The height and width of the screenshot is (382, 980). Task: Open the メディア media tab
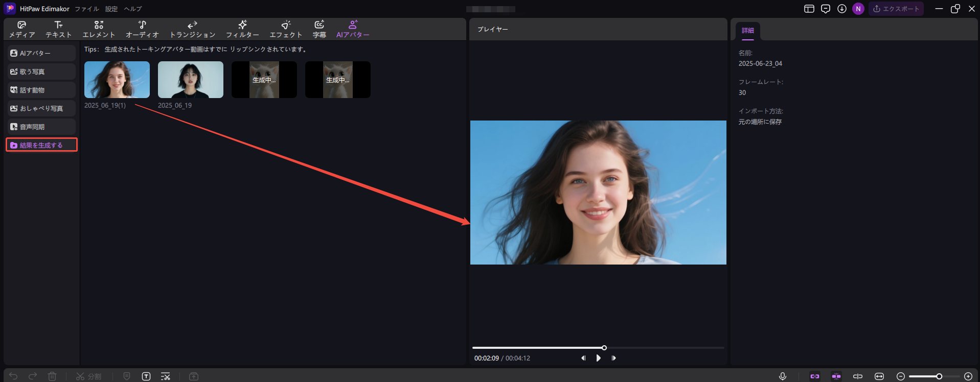click(22, 30)
